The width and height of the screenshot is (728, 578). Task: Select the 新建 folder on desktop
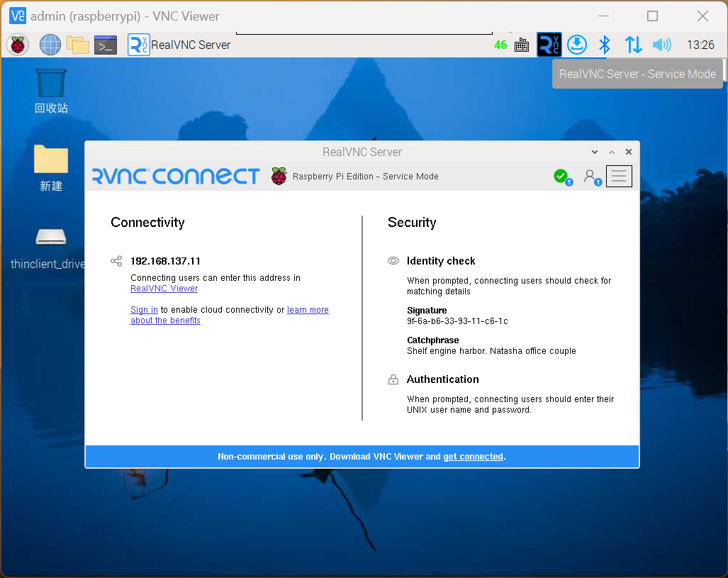pyautogui.click(x=51, y=168)
